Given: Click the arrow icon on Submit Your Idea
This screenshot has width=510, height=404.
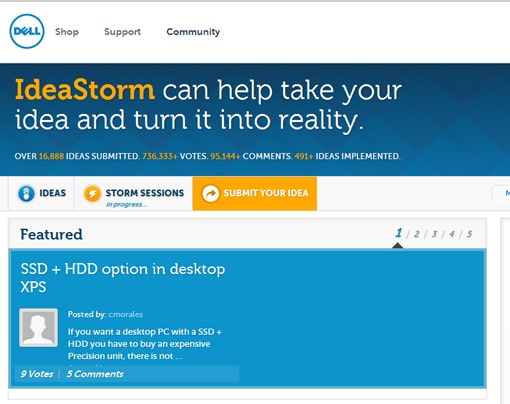Looking at the screenshot, I should click(211, 194).
